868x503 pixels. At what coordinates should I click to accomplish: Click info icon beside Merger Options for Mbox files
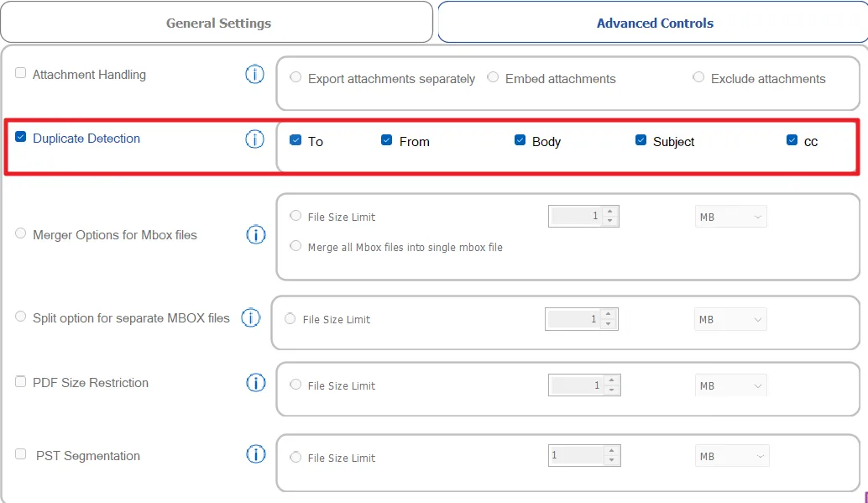click(x=256, y=235)
